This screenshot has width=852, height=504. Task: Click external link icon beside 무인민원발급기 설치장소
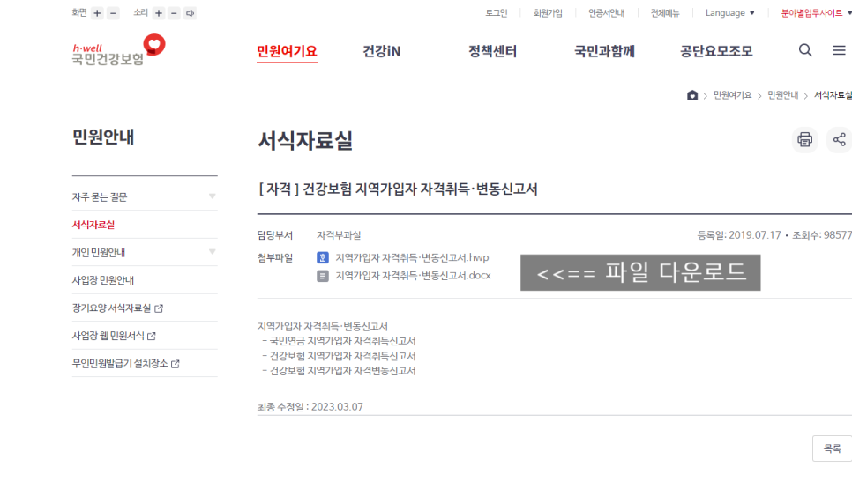pyautogui.click(x=175, y=364)
